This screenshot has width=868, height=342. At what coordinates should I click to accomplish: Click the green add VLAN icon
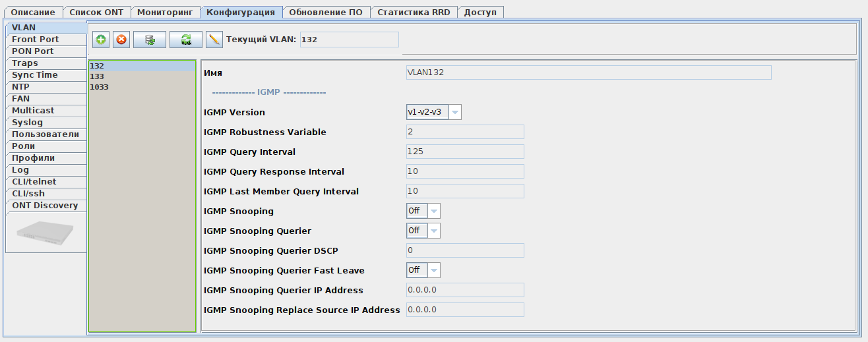point(101,40)
